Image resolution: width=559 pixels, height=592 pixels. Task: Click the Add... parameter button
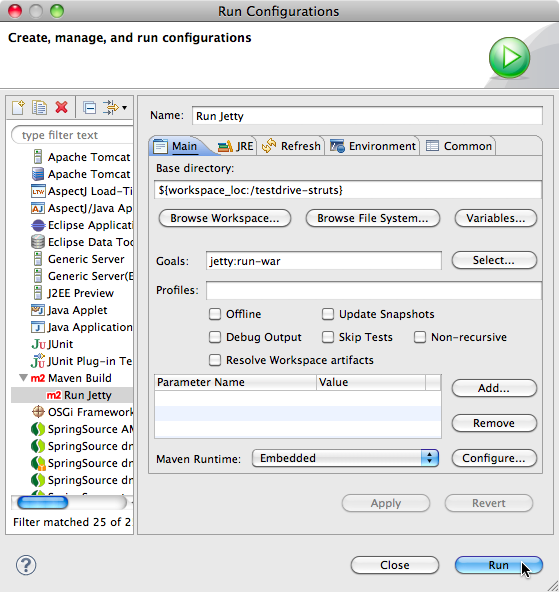click(x=494, y=388)
